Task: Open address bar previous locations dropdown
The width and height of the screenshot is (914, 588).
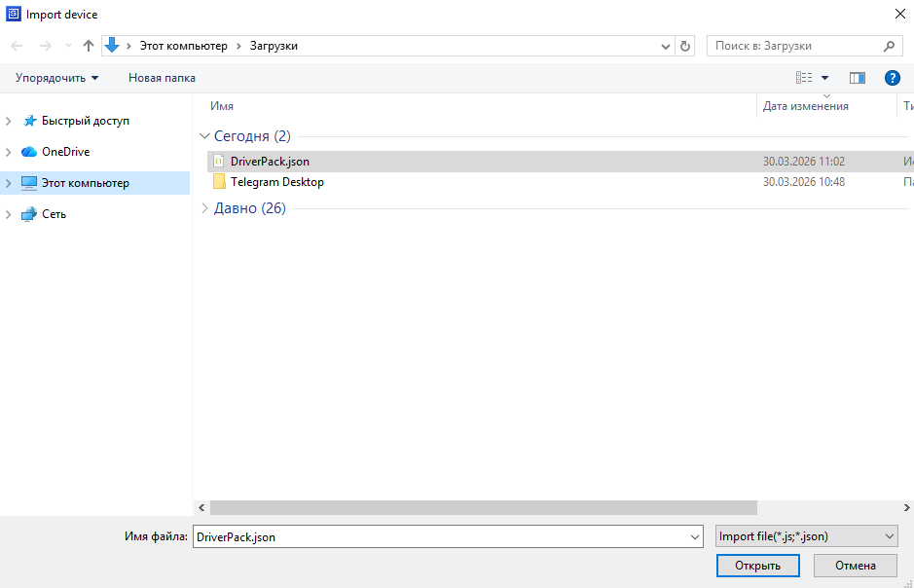Action: click(665, 46)
